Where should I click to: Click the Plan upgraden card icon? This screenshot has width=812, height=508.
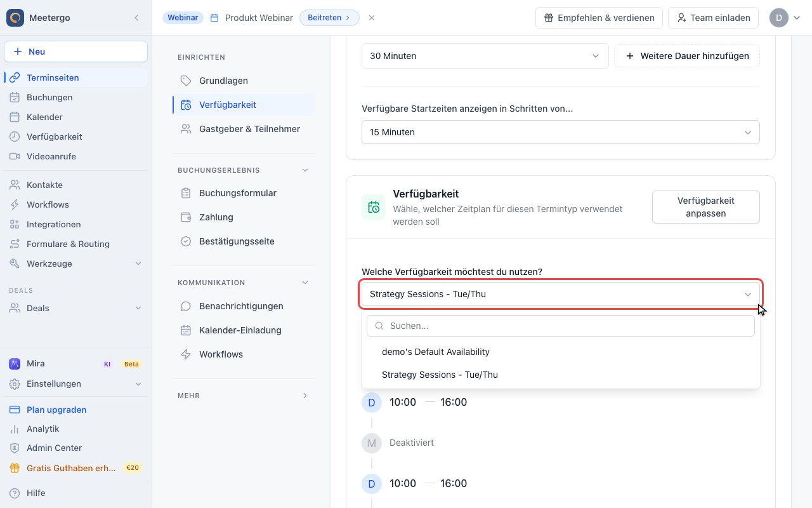pyautogui.click(x=15, y=410)
